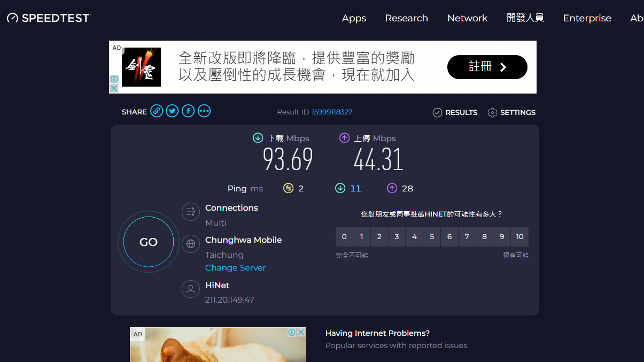Close the top banner ad

point(114,88)
